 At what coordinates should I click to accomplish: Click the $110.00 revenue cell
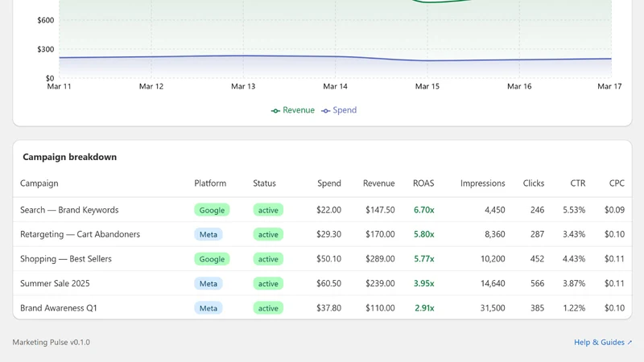[x=380, y=308]
